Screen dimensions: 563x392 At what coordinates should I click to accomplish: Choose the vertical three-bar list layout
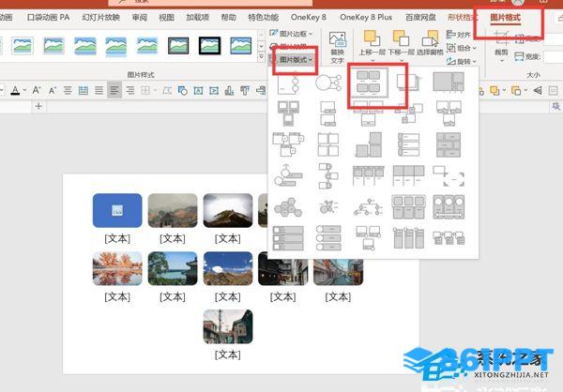click(408, 144)
